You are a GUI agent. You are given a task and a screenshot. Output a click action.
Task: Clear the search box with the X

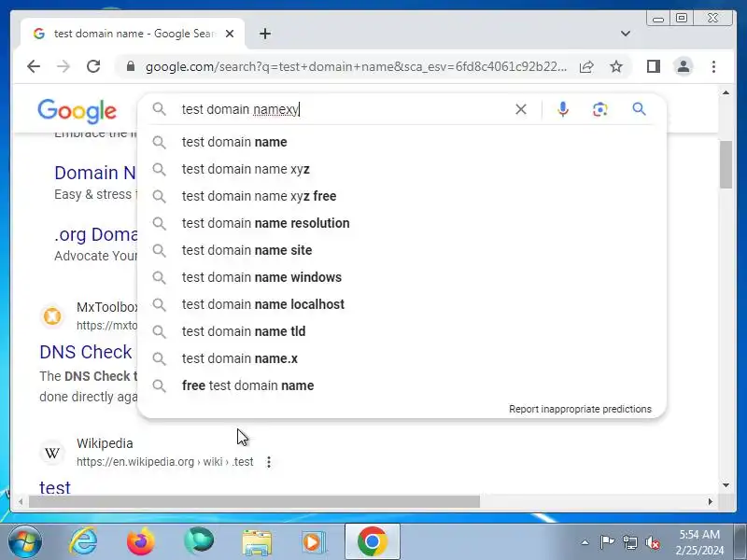pos(521,109)
